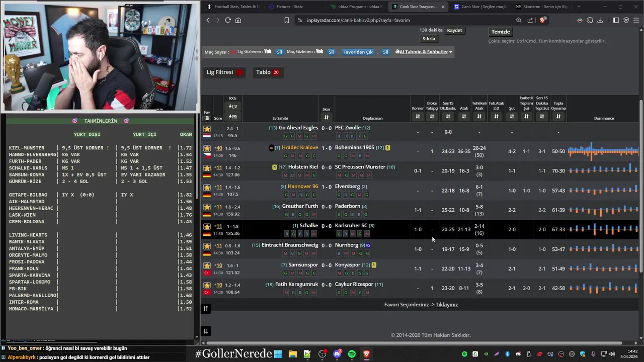Sort by Topla Oynama column
Screen dimensions: 644x362
[x=558, y=117]
